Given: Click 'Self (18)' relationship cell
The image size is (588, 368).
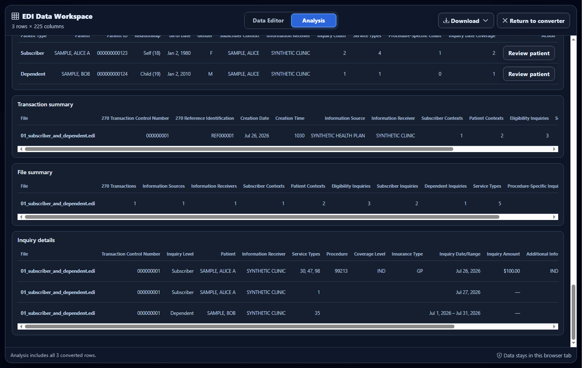Looking at the screenshot, I should click(152, 53).
